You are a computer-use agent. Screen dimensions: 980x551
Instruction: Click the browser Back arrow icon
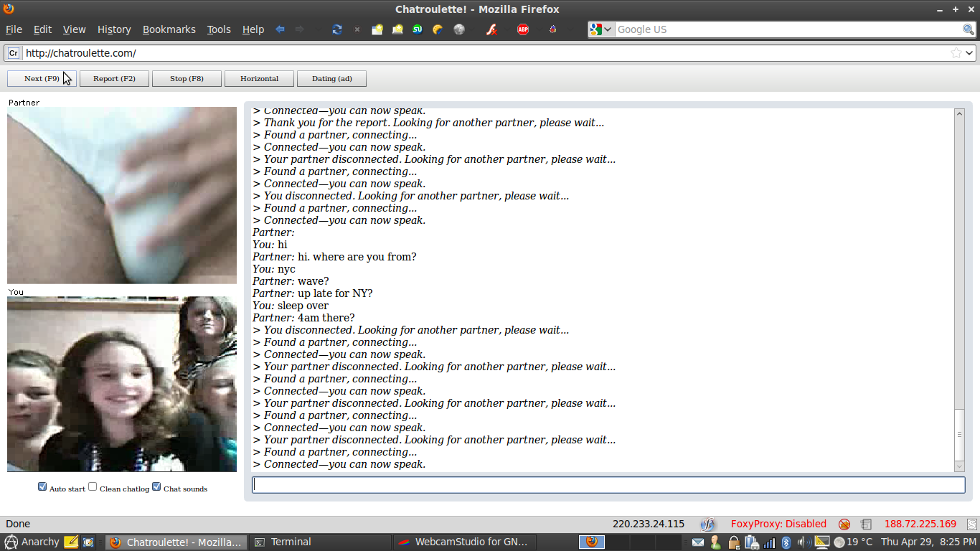tap(281, 29)
